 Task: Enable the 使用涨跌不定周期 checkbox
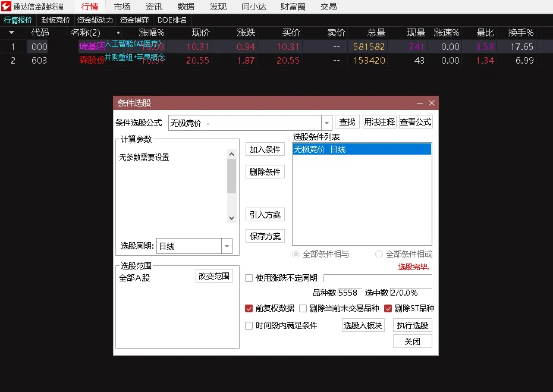249,278
